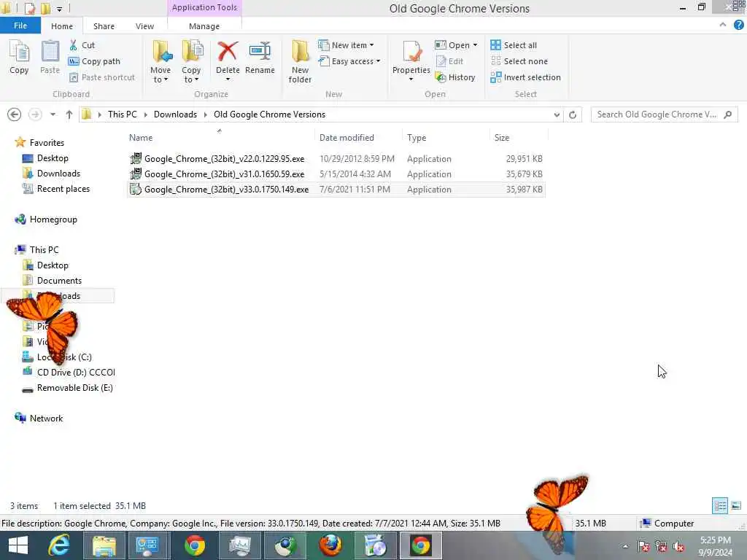
Task: Switch to the View tab
Action: coord(144,26)
